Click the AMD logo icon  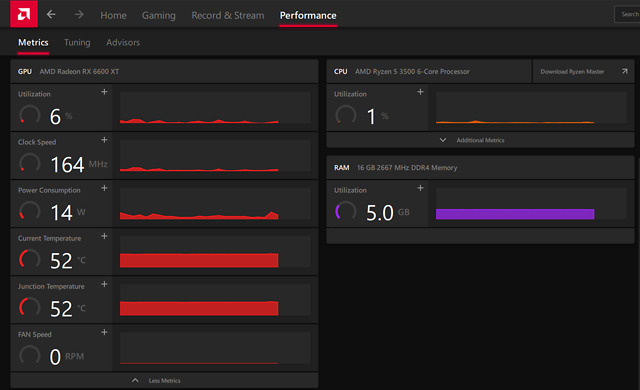(x=24, y=14)
